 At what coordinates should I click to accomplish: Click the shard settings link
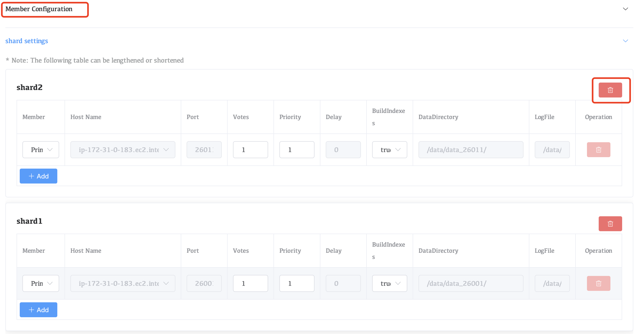(x=27, y=41)
